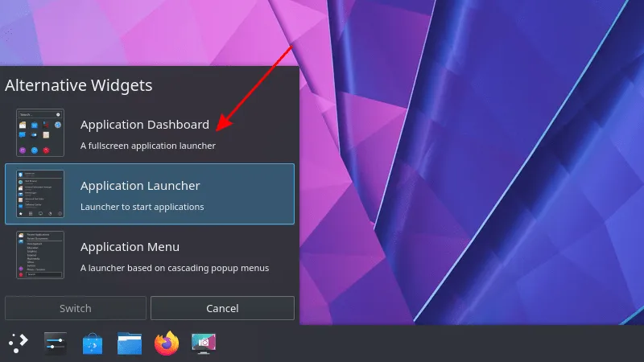Open Dolphin file manager from the taskbar
644x362 pixels.
click(x=130, y=343)
